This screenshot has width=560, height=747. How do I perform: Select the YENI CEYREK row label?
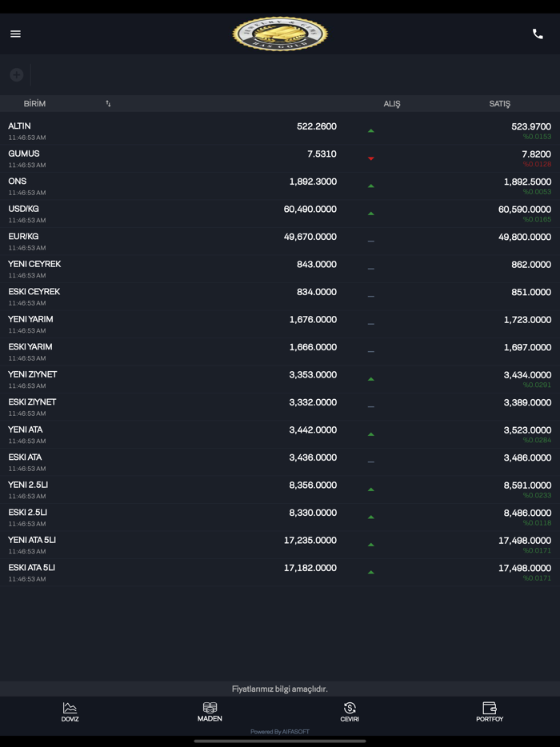(x=34, y=265)
